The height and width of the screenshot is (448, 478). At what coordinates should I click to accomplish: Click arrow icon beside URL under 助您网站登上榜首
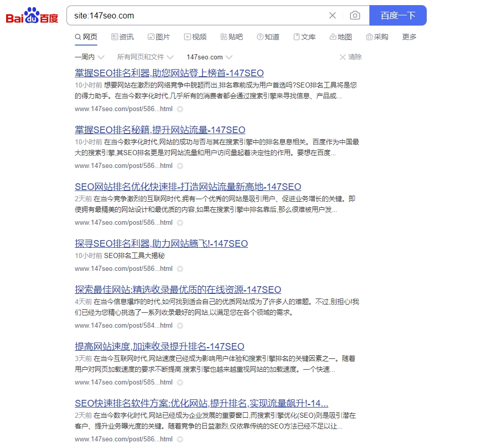[x=180, y=109]
